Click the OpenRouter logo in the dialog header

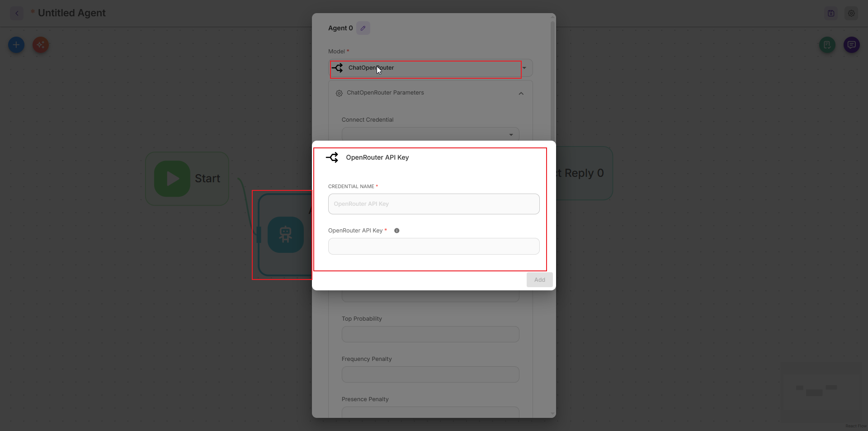tap(332, 157)
